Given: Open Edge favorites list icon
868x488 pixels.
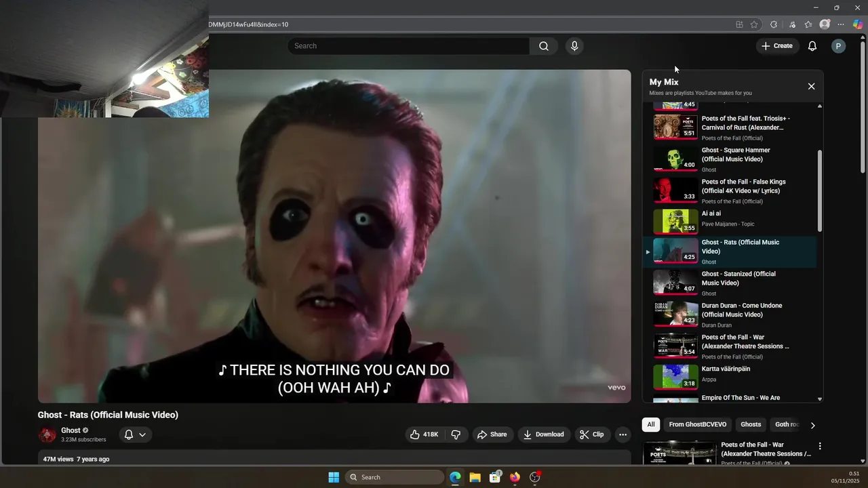Looking at the screenshot, I should [808, 24].
